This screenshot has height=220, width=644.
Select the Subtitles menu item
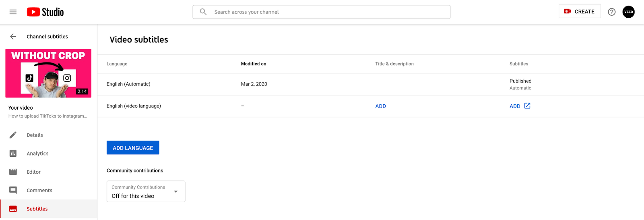click(x=48, y=209)
